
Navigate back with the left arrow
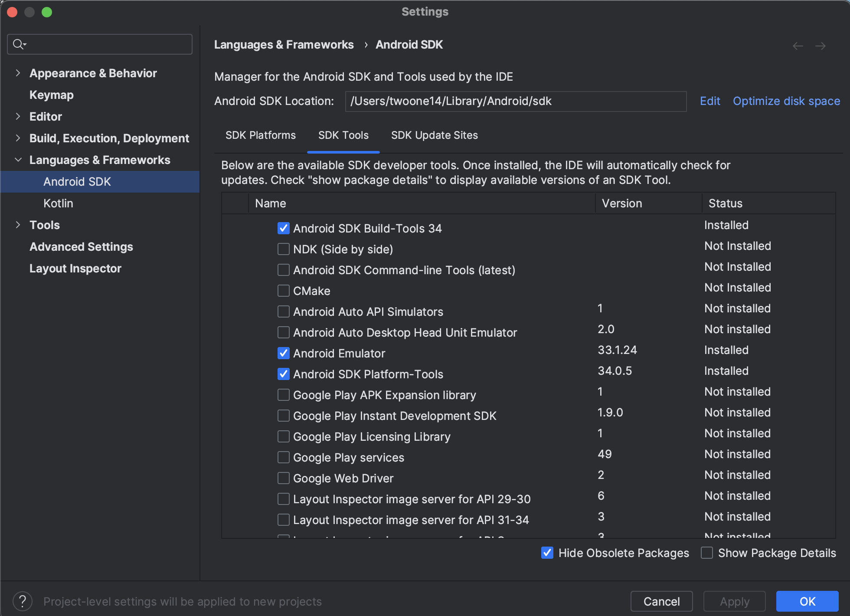[798, 46]
